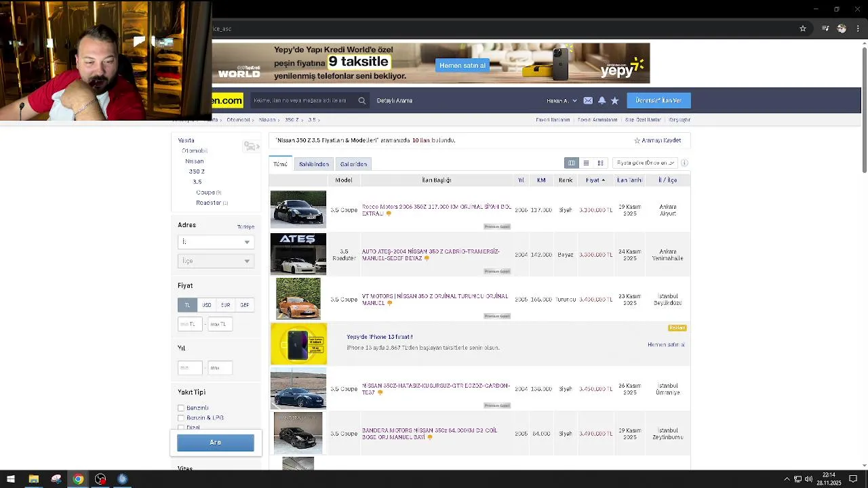Switch to the Galeriden tab
The height and width of the screenshot is (488, 868).
[x=353, y=164]
